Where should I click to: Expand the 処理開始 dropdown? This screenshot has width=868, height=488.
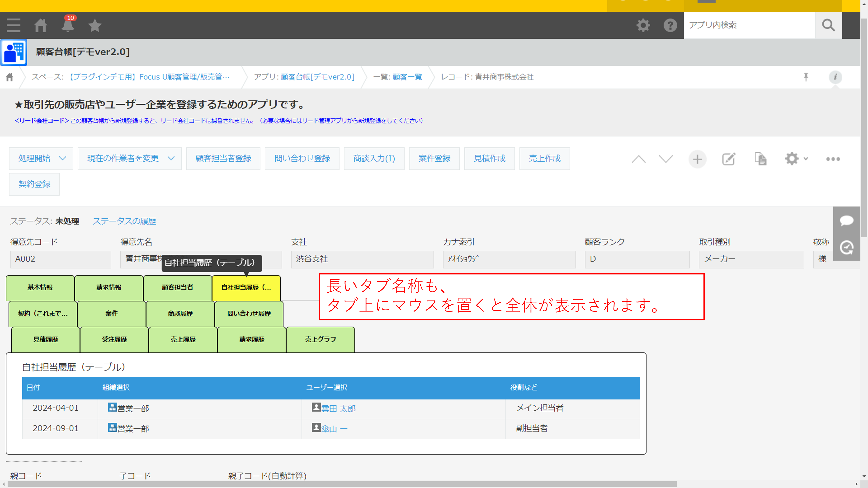41,158
